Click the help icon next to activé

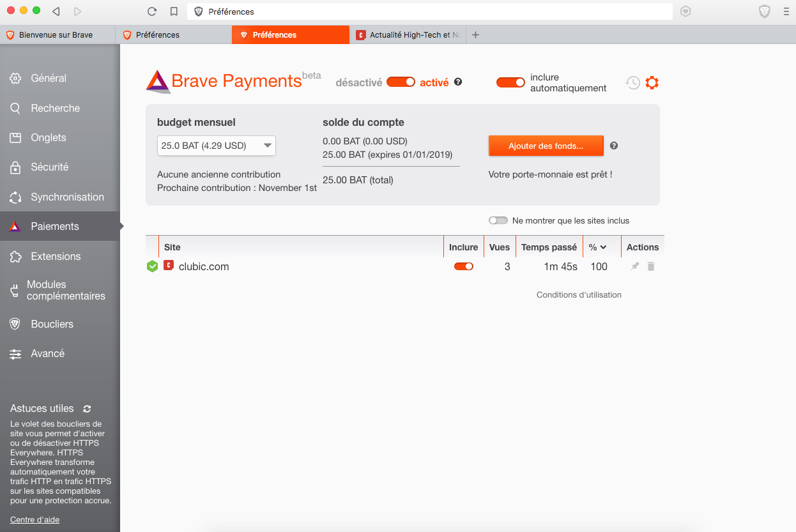(458, 82)
